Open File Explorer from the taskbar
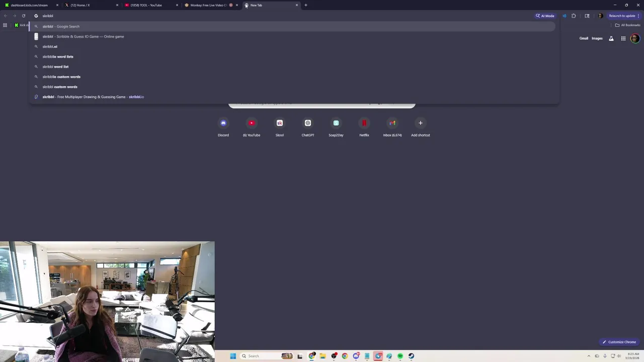Screen dimensions: 644x362 323,356
